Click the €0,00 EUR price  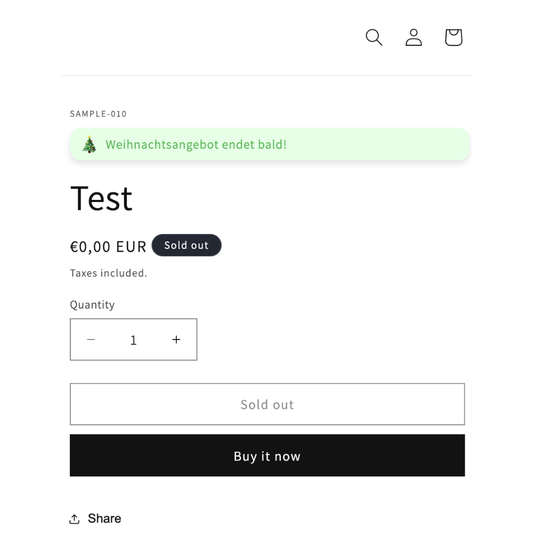[x=108, y=246]
